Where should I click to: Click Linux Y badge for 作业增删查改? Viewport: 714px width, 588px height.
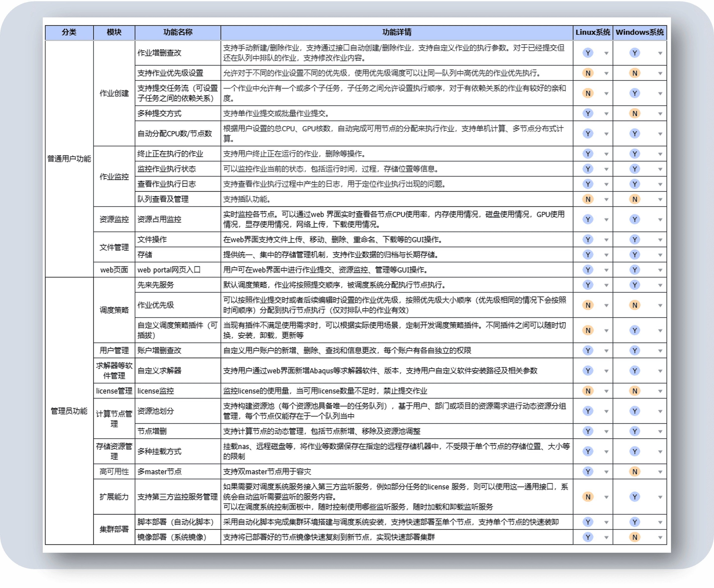click(x=588, y=53)
